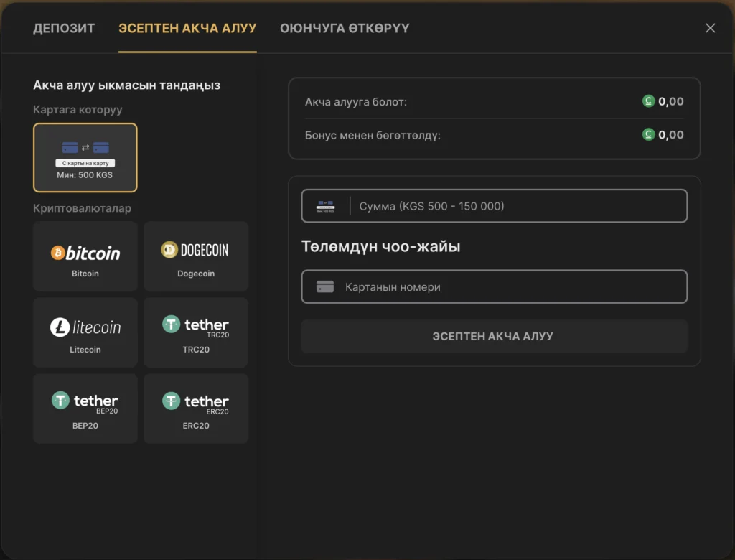The width and height of the screenshot is (735, 560).
Task: Click the card icon in card number field
Action: [x=325, y=286]
